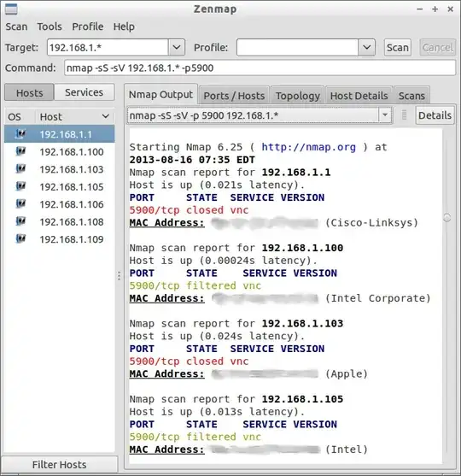Click the OS icon beside 192.168.1.100

20,151
